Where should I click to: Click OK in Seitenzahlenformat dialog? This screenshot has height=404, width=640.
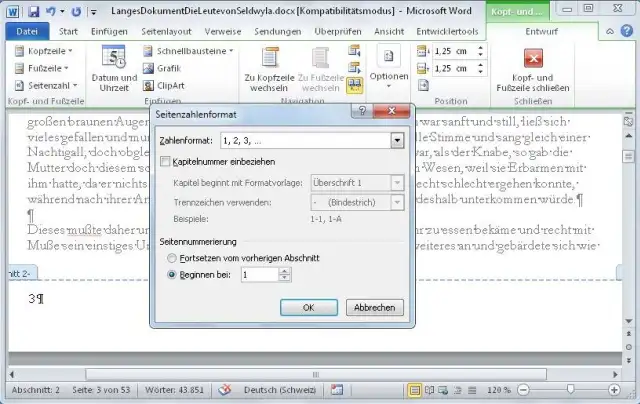(309, 307)
